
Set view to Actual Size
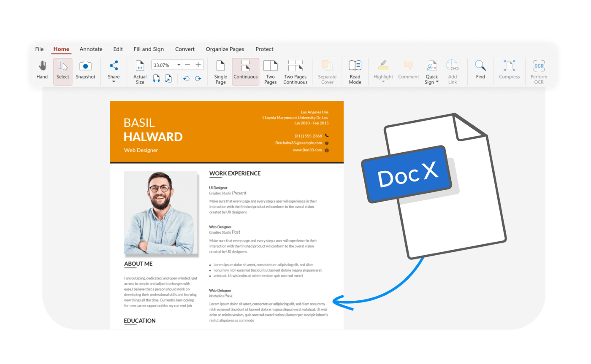(x=140, y=72)
